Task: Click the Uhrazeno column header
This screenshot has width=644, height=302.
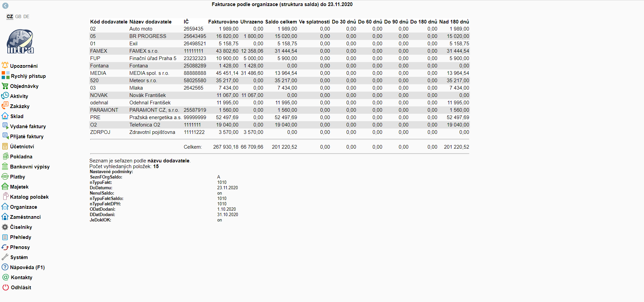Action: (x=252, y=22)
